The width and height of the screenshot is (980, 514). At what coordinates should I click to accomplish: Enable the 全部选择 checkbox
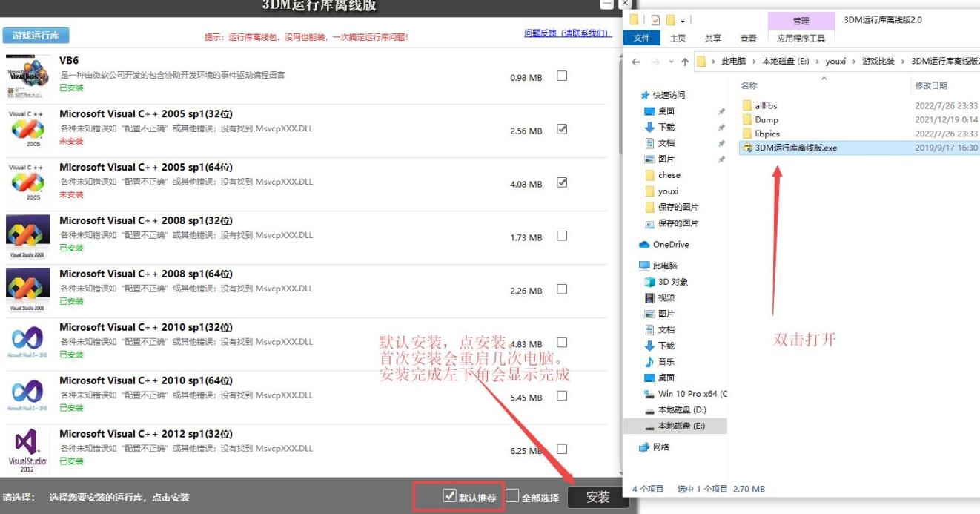click(512, 495)
